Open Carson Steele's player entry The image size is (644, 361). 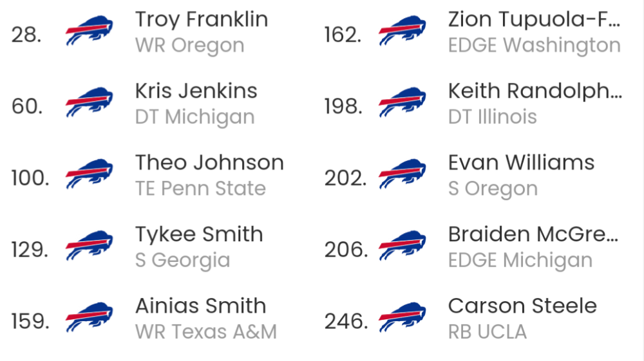[522, 319]
